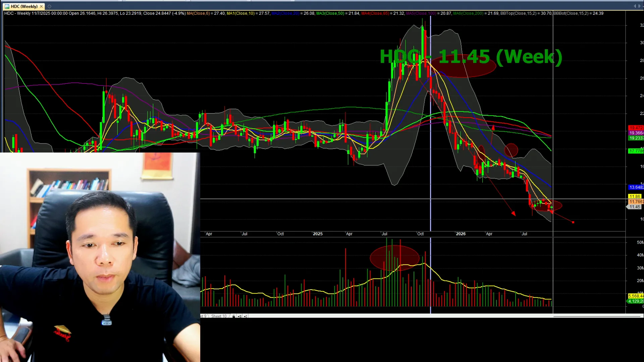
Task: Click the horizontal chart scrollbar thumb
Action: tap(597, 316)
